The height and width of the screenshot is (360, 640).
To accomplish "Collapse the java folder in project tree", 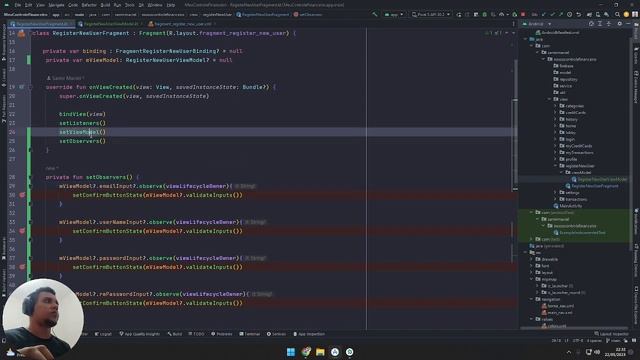I will (x=526, y=39).
